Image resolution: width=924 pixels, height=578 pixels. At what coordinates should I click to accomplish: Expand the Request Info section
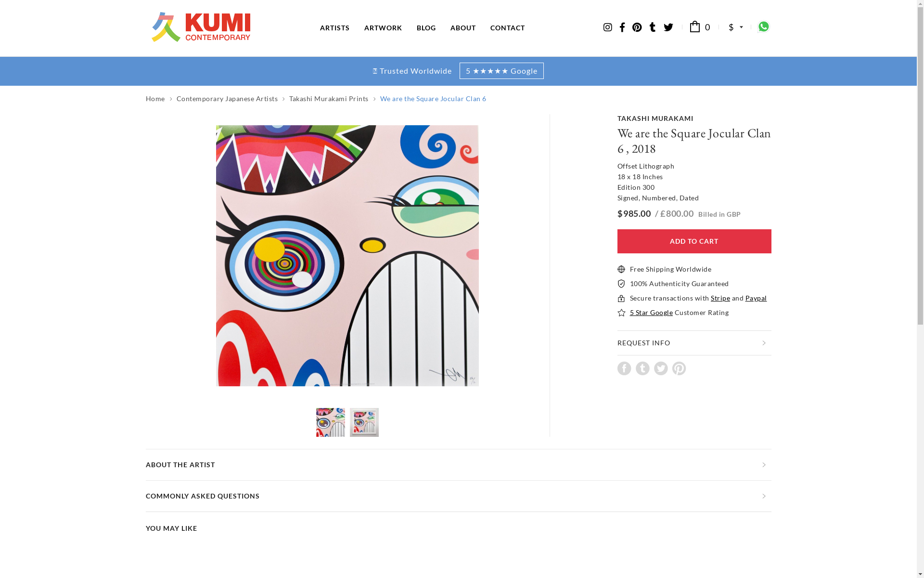694,343
